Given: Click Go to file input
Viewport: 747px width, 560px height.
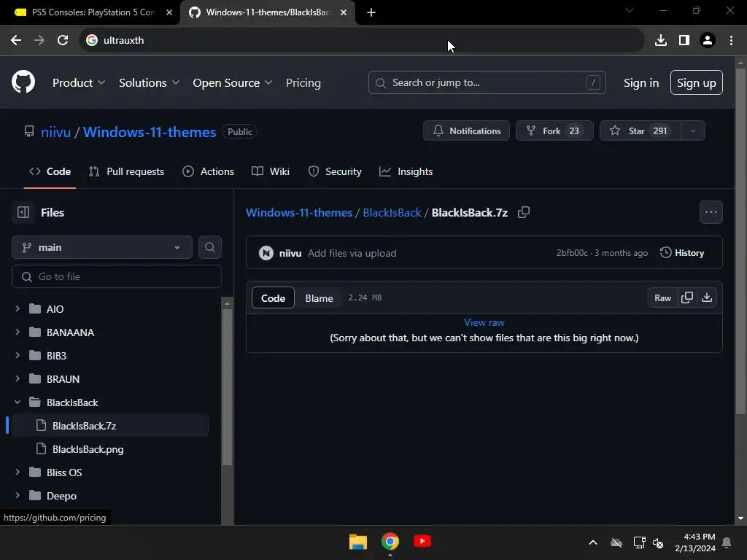Looking at the screenshot, I should tap(117, 276).
